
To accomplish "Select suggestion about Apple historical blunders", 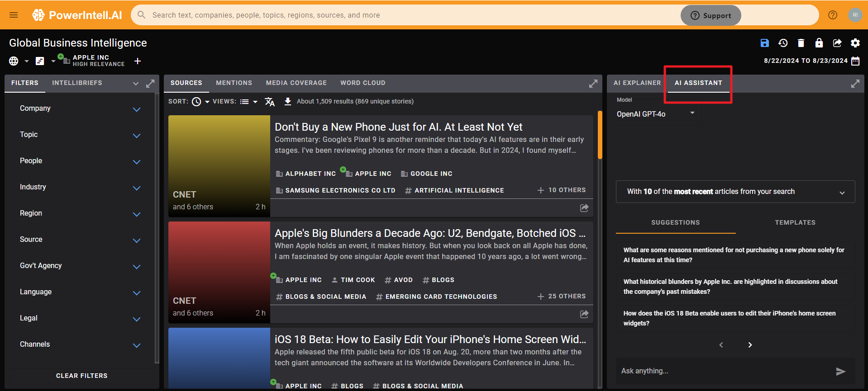I will click(735, 287).
